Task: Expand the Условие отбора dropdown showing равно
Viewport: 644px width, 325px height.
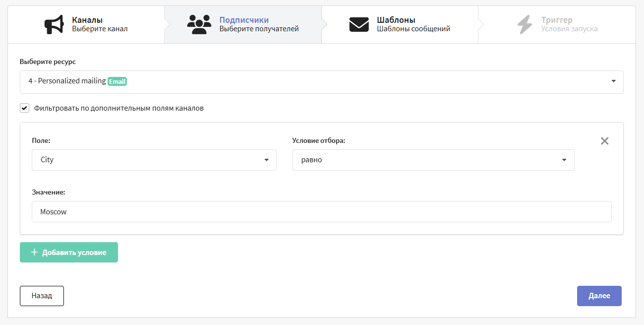Action: pyautogui.click(x=433, y=160)
